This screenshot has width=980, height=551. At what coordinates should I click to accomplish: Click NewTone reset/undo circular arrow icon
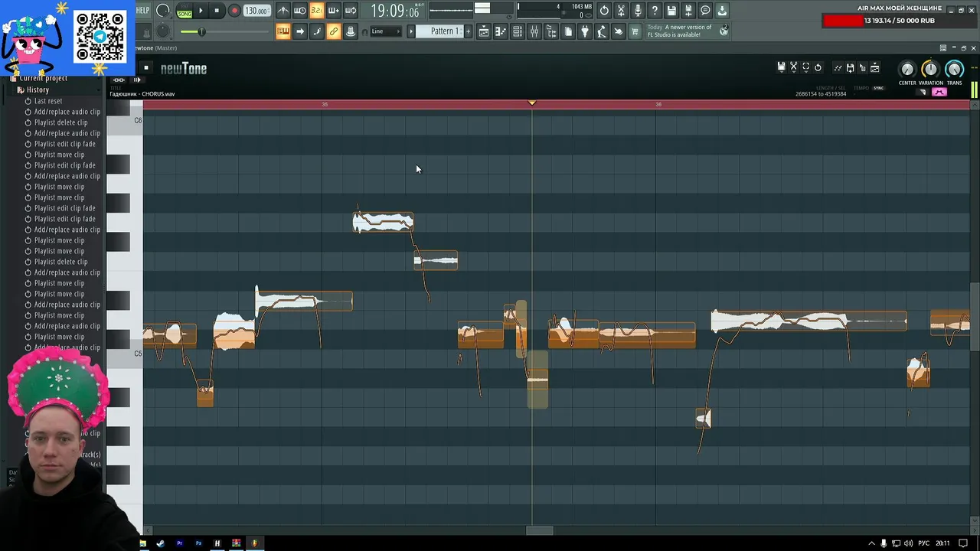click(x=818, y=67)
